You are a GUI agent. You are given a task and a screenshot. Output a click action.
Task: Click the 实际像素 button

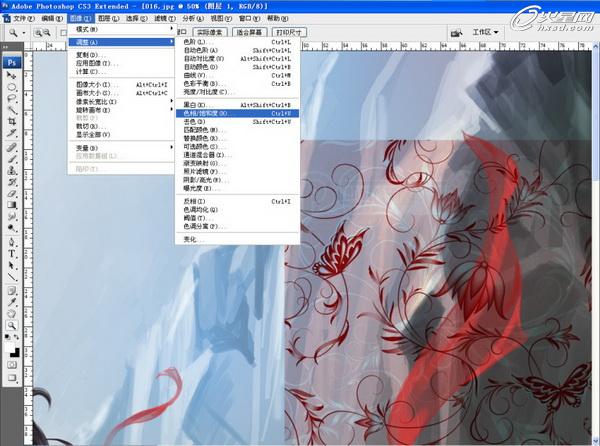coord(209,33)
